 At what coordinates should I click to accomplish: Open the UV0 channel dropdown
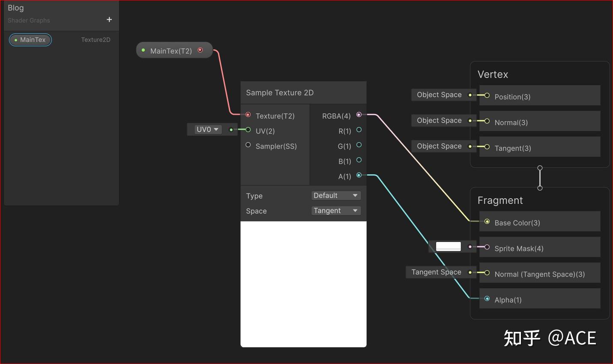206,129
